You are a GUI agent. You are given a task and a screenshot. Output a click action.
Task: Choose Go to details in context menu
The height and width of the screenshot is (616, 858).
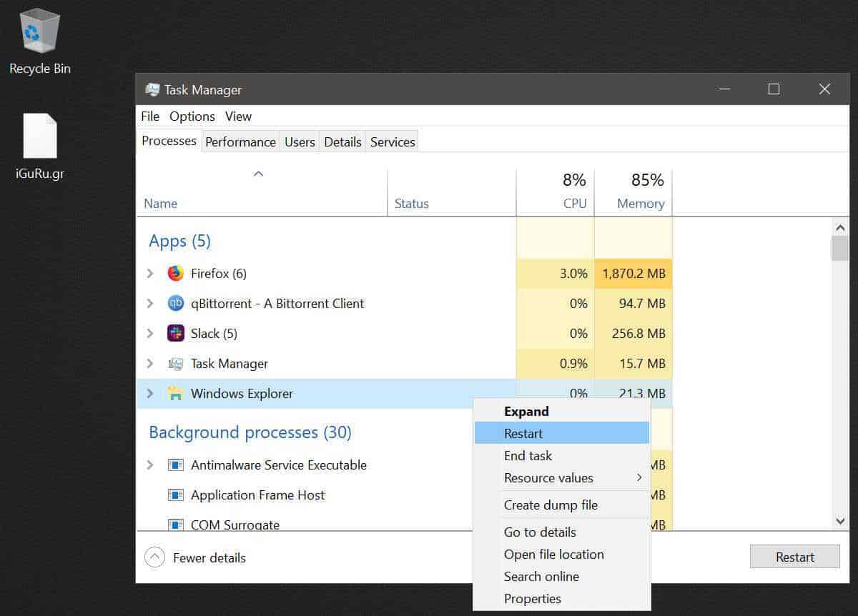(562, 532)
